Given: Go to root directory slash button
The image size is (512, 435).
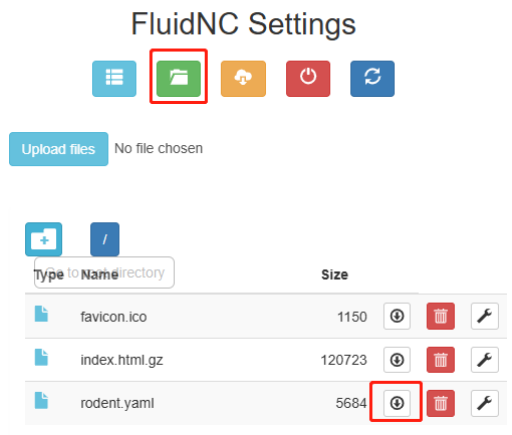Looking at the screenshot, I should pos(105,239).
